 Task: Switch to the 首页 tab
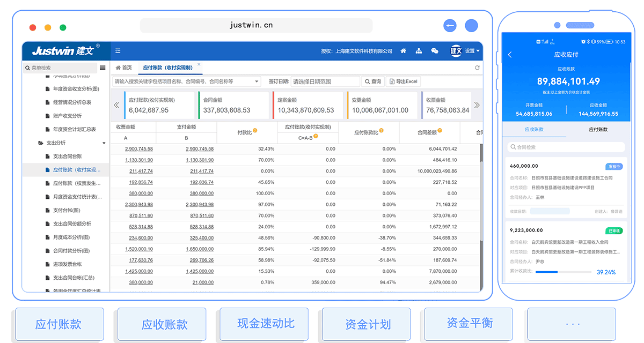[124, 68]
